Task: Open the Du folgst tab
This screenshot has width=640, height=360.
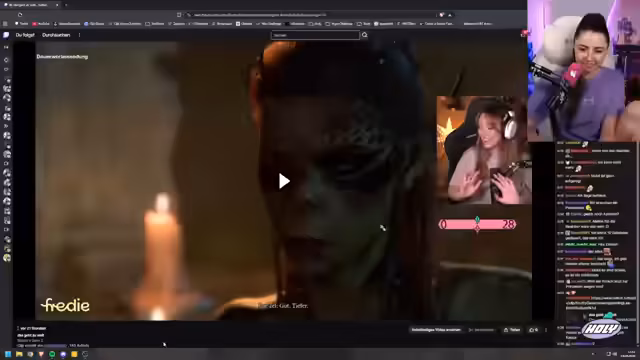Action: coord(25,35)
